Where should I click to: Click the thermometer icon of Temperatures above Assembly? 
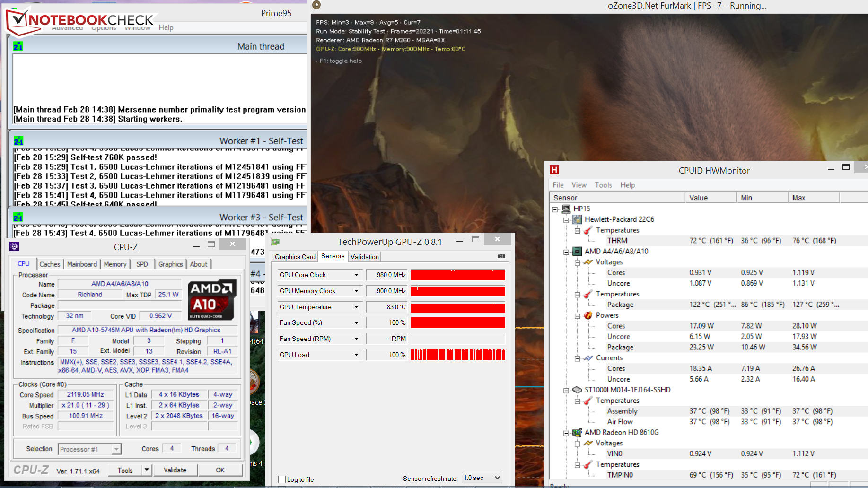pyautogui.click(x=588, y=401)
